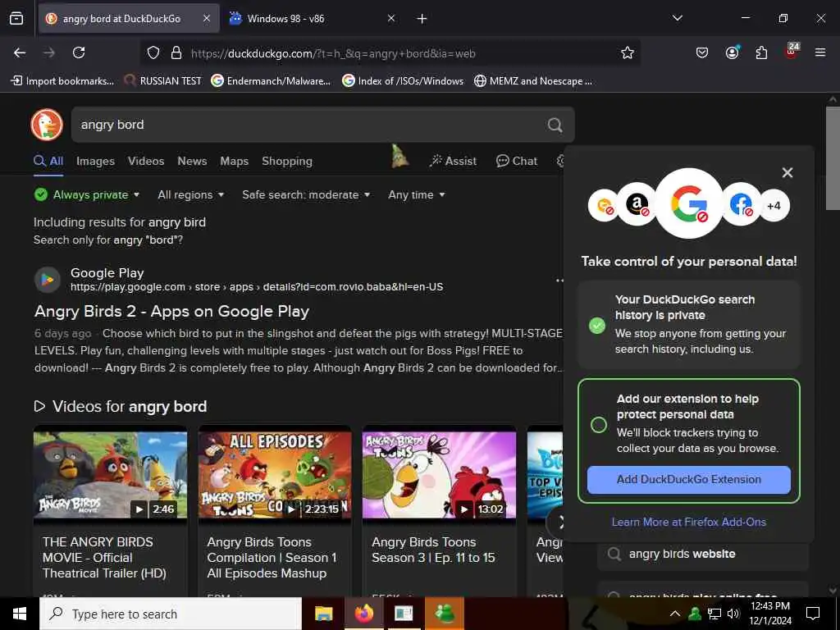Click the +4 more trackers badge
The width and height of the screenshot is (840, 630).
774,206
